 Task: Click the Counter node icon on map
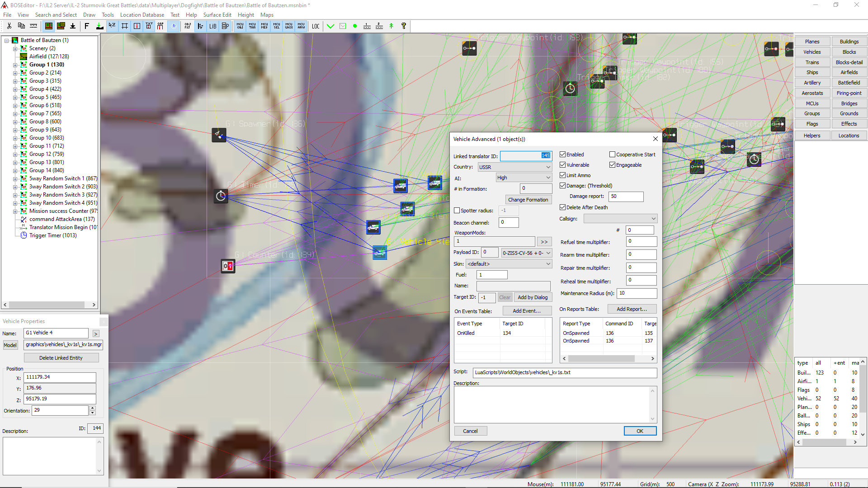tap(228, 266)
